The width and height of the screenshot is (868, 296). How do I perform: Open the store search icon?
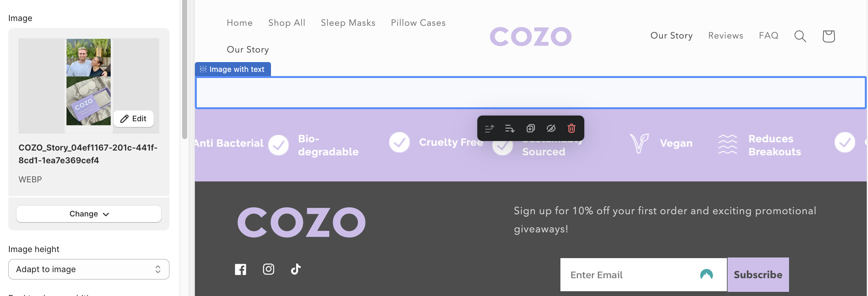(800, 36)
